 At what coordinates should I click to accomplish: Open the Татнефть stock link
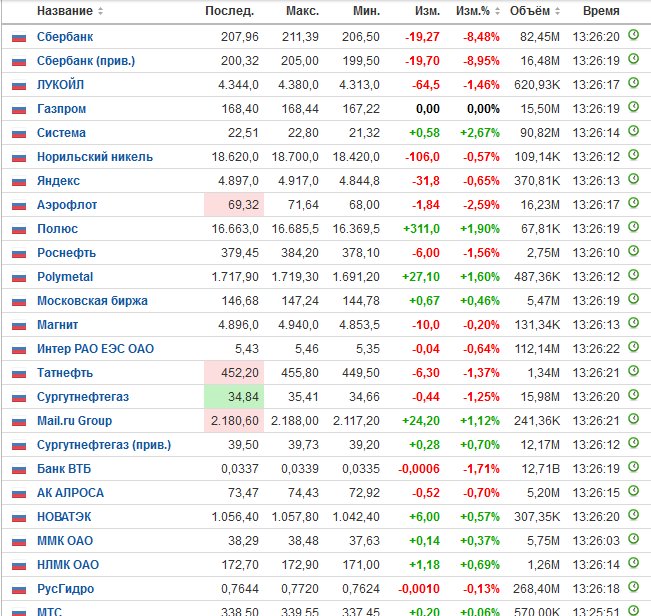[65, 373]
